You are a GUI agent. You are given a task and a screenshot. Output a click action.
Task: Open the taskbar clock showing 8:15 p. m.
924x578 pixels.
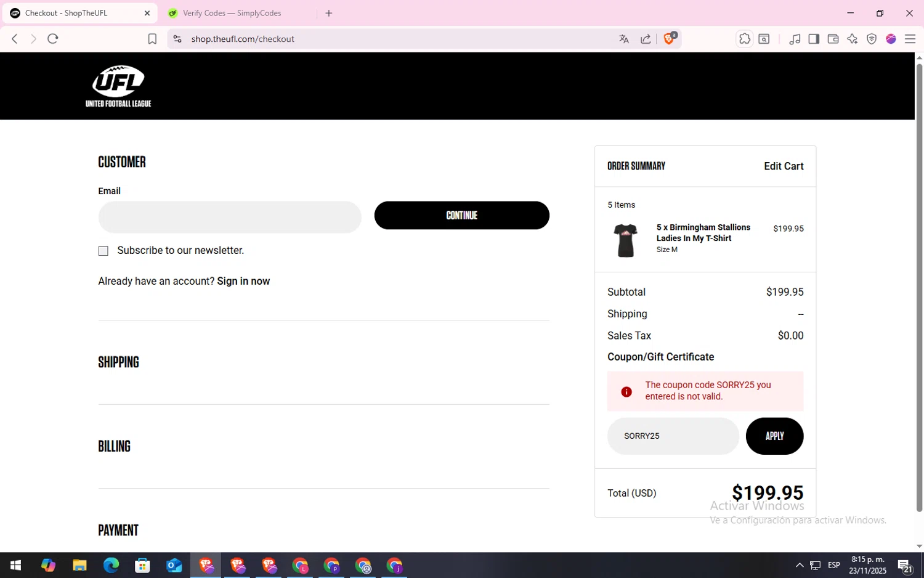(x=867, y=565)
